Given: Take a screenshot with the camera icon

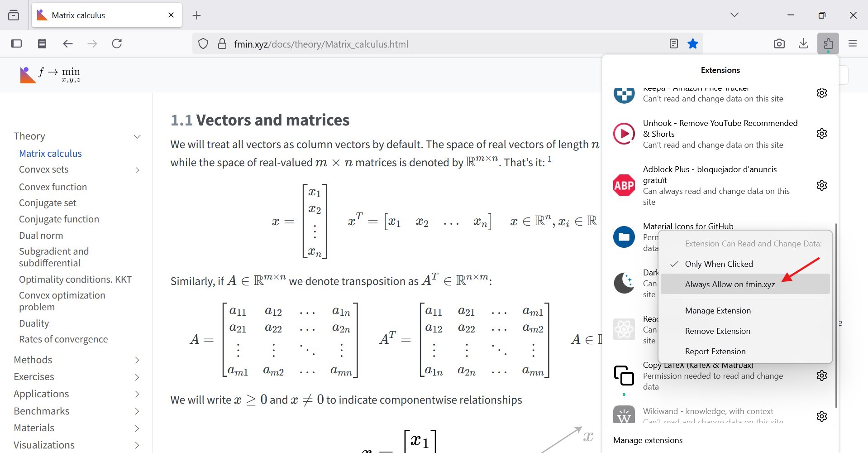Looking at the screenshot, I should (779, 44).
